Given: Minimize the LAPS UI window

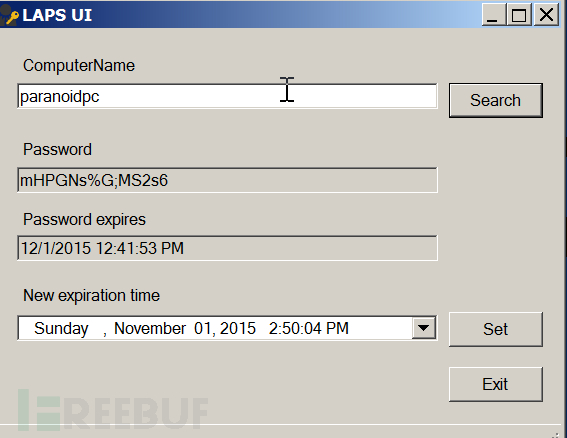Looking at the screenshot, I should click(493, 14).
